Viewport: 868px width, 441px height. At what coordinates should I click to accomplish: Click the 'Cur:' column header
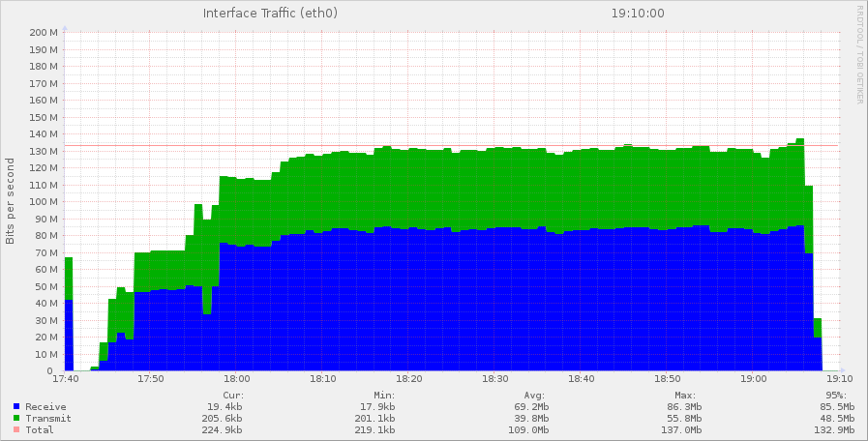pyautogui.click(x=233, y=395)
